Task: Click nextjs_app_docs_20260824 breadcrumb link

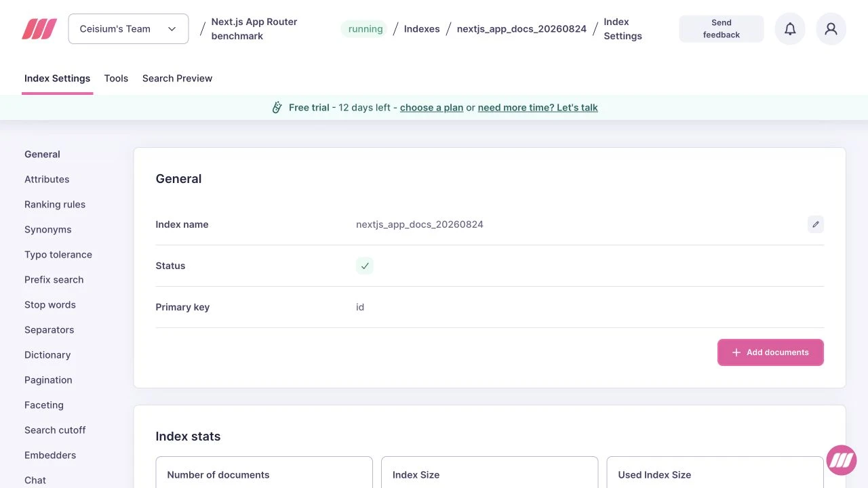Action: click(x=521, y=29)
